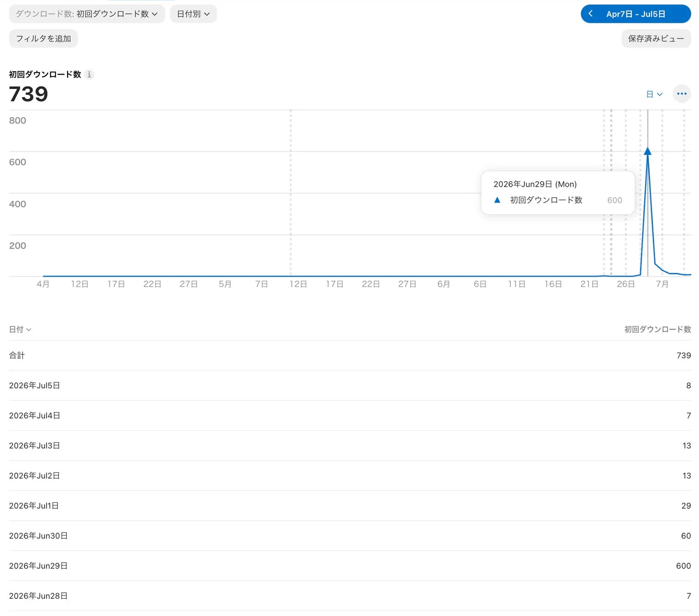
Task: Select the 2026年Jul1日 row
Action: (350, 506)
